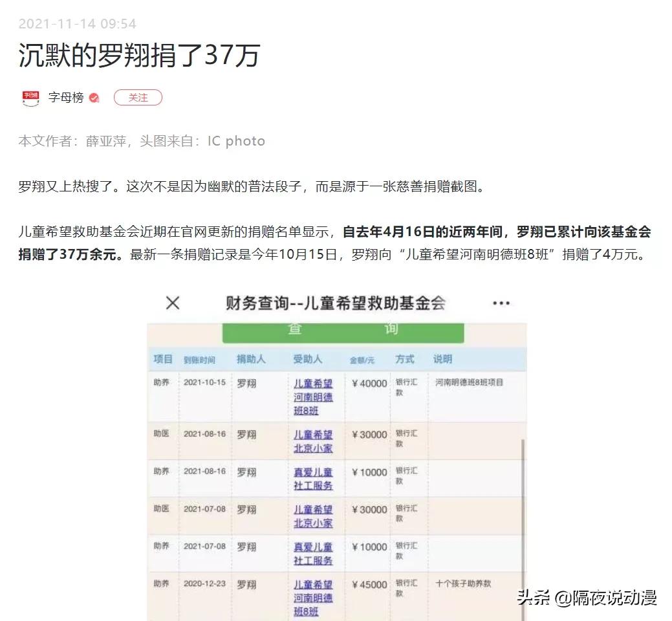Close the 财务查询 page with the X icon
This screenshot has width=672, height=621.
[x=172, y=301]
